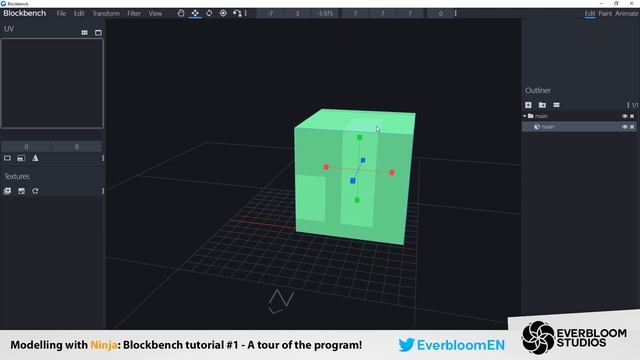
Task: Switch to Edit mode tab
Action: 590,13
